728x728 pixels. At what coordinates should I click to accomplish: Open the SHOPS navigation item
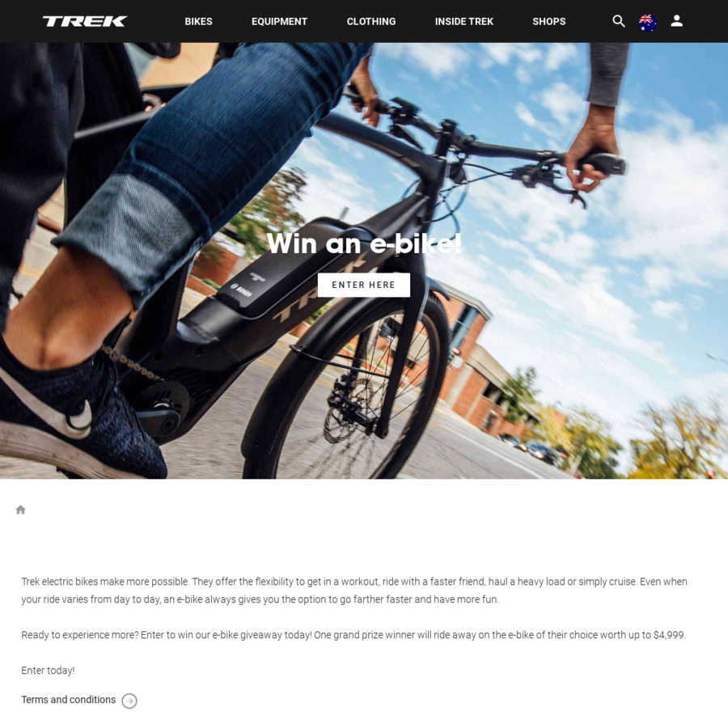coord(548,21)
